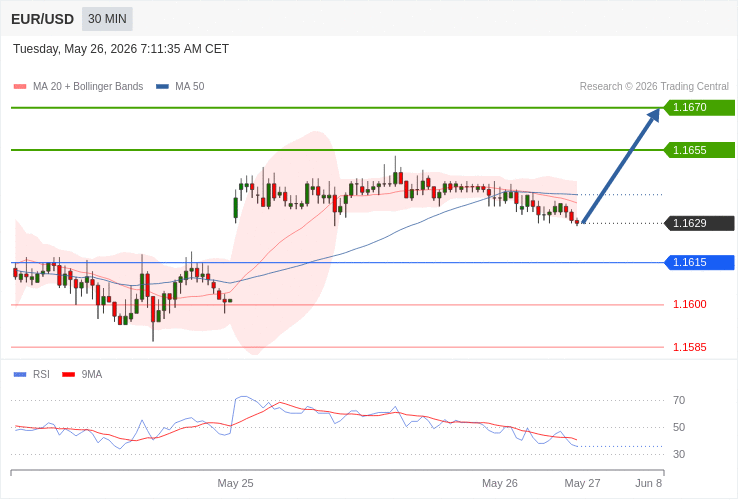
Task: Click the May 26 time axis label
Action: point(500,484)
